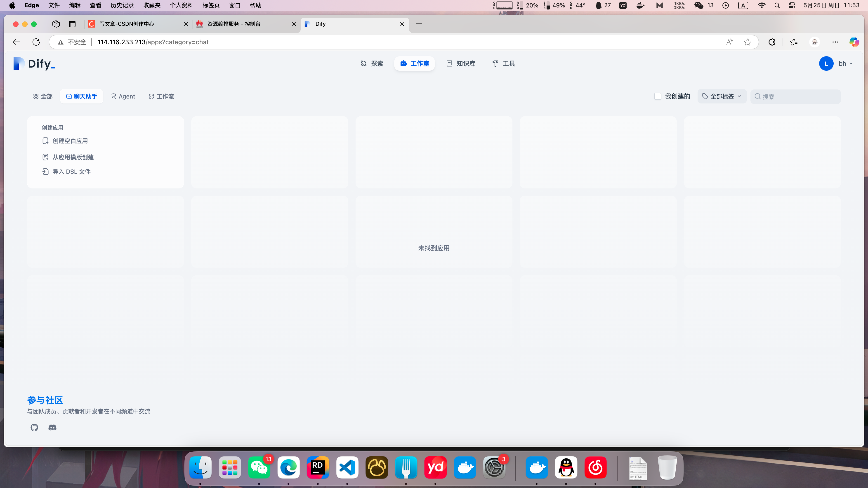Open the 工具 tab
This screenshot has width=868, height=488.
click(504, 63)
